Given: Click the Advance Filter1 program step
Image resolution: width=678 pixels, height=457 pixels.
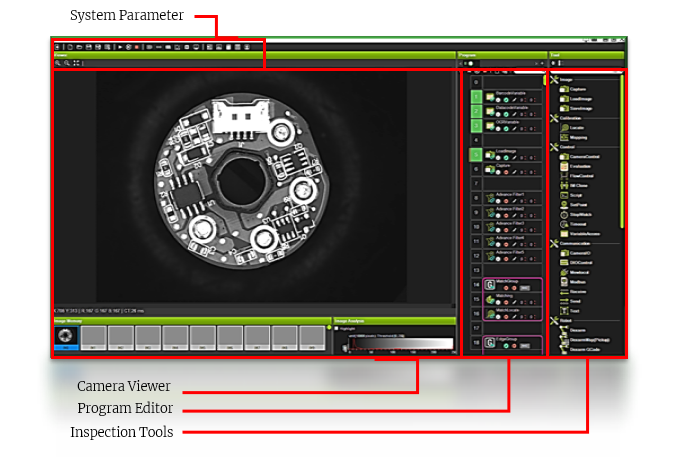Looking at the screenshot, I should point(510,193).
